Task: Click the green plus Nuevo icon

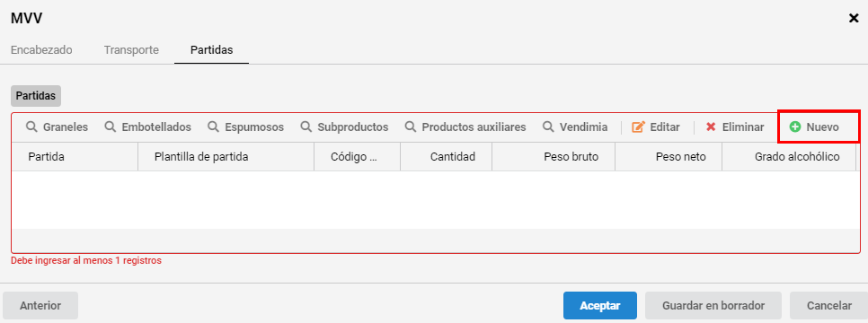Action: coord(795,127)
